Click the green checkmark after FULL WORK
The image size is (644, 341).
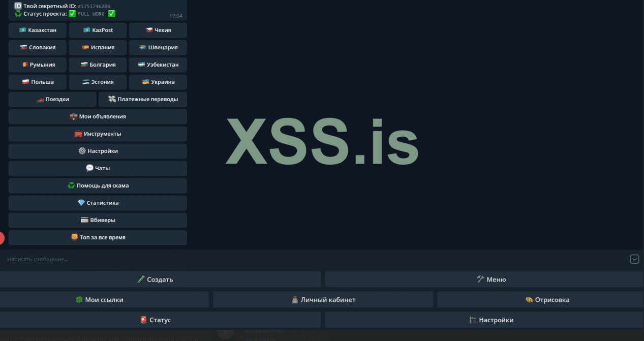coord(112,14)
